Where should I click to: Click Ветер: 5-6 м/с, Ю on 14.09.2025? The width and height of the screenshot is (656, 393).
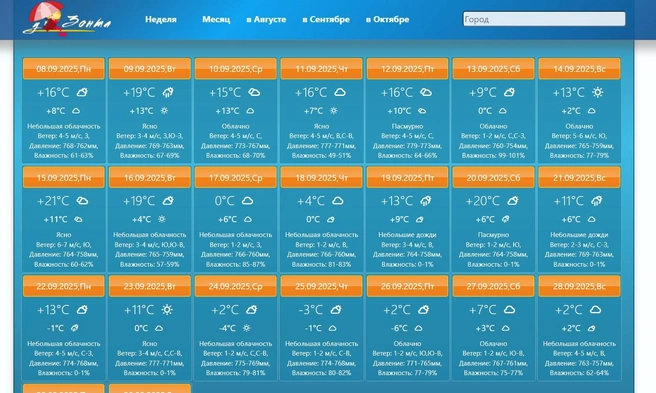579,136
